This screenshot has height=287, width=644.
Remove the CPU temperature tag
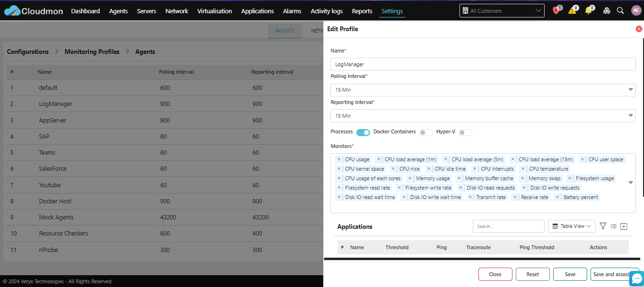pos(523,169)
